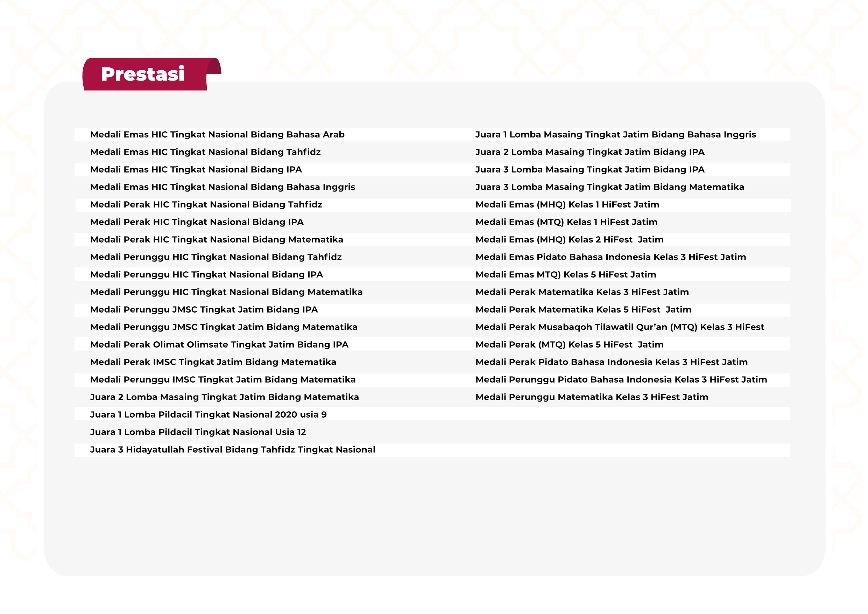This screenshot has height=614, width=868.
Task: Select 'Medali Perak Matematika Kelas 3 HiFest Jatim'
Action: tap(582, 292)
